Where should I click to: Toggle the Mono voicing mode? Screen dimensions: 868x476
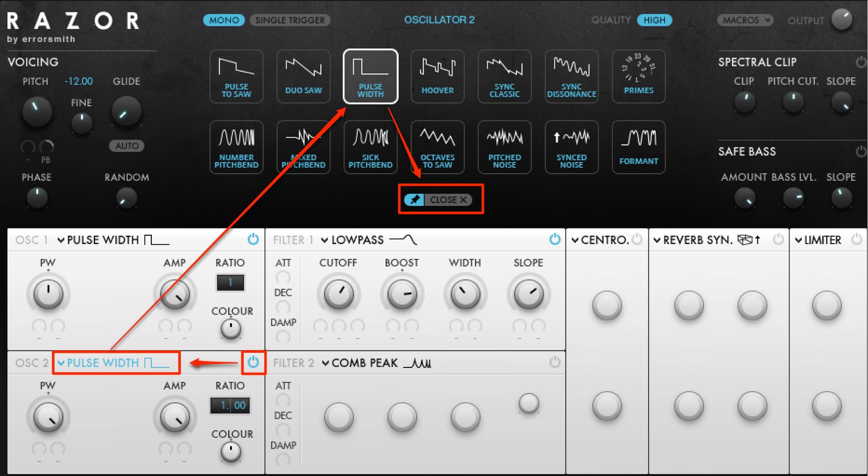[x=224, y=20]
